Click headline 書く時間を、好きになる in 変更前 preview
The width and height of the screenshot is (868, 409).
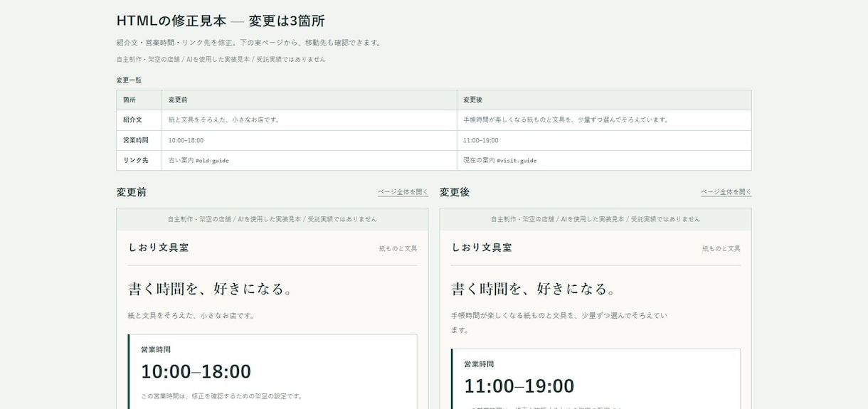tap(211, 289)
